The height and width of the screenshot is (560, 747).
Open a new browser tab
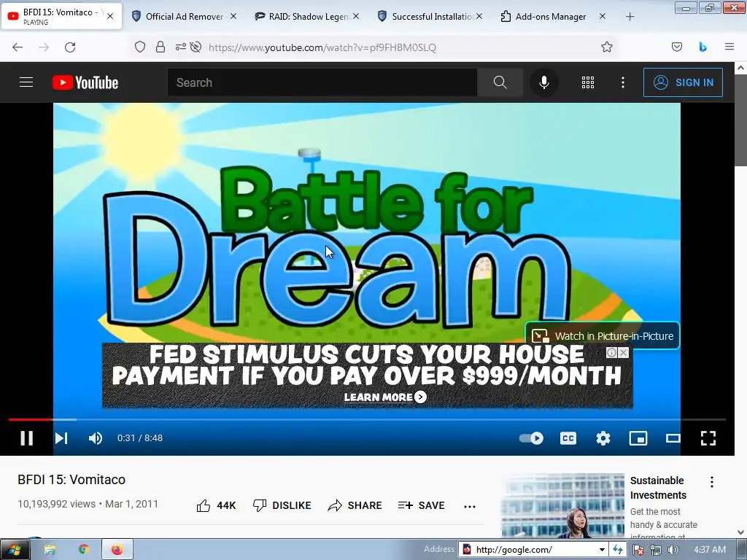(630, 17)
